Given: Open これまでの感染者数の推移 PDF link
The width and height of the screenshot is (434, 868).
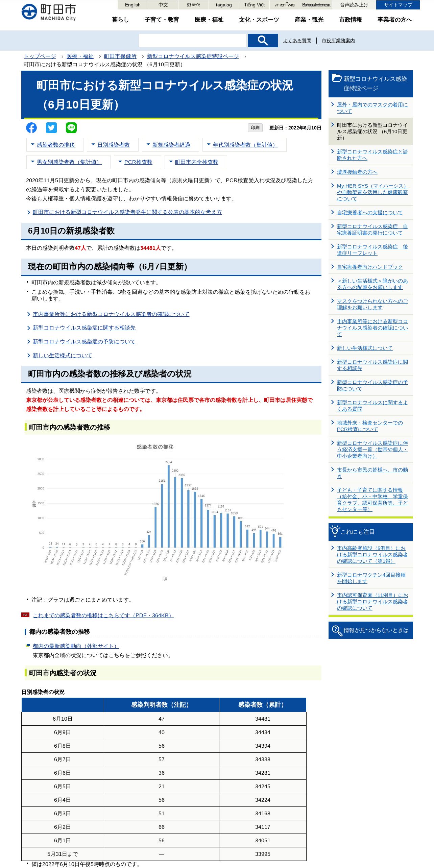Looking at the screenshot, I should (x=103, y=615).
